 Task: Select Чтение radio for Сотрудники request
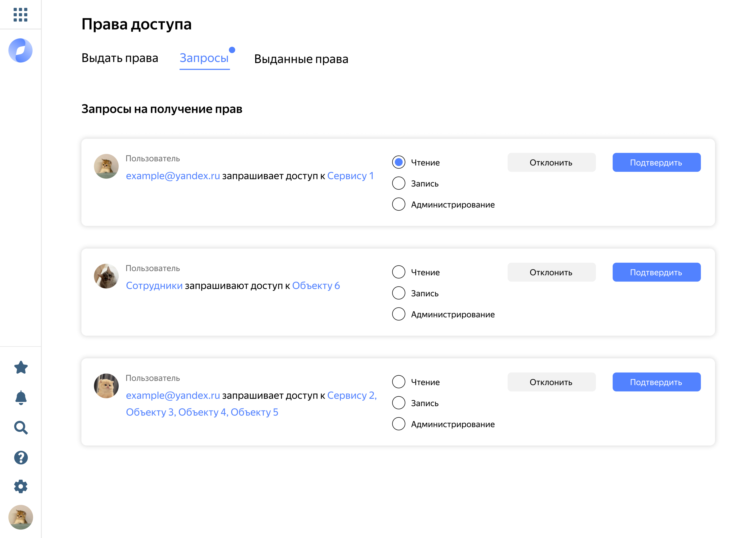point(399,272)
